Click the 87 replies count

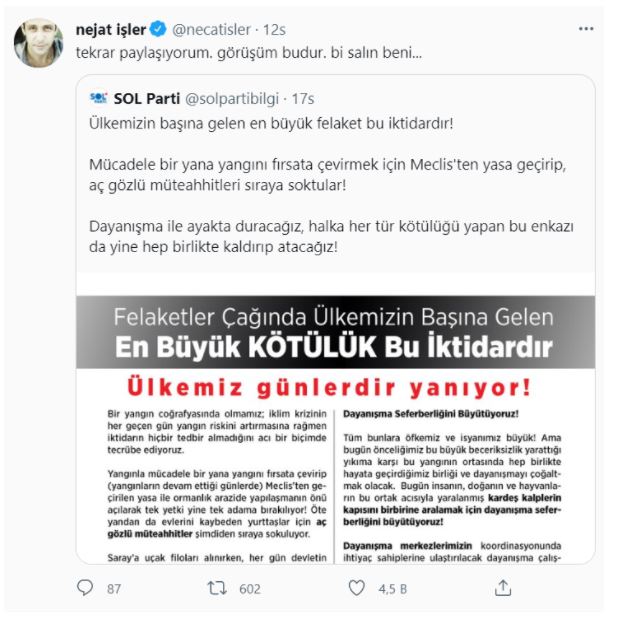(114, 589)
